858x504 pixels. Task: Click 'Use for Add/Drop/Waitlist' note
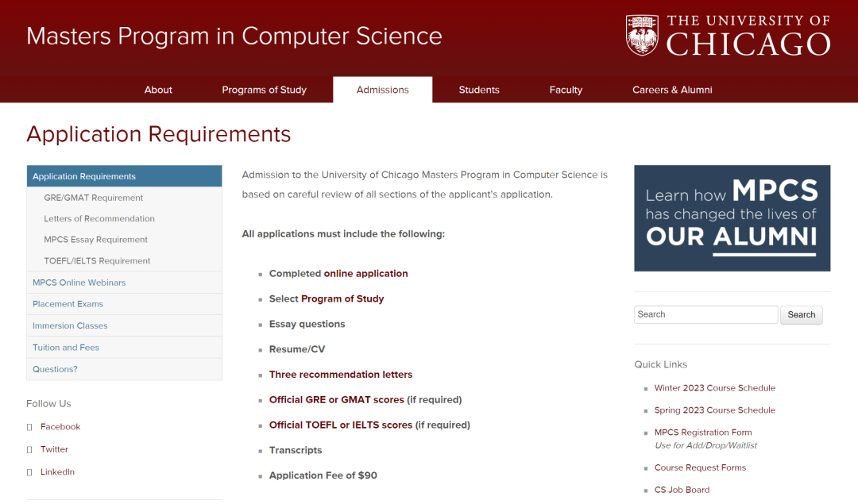[706, 445]
